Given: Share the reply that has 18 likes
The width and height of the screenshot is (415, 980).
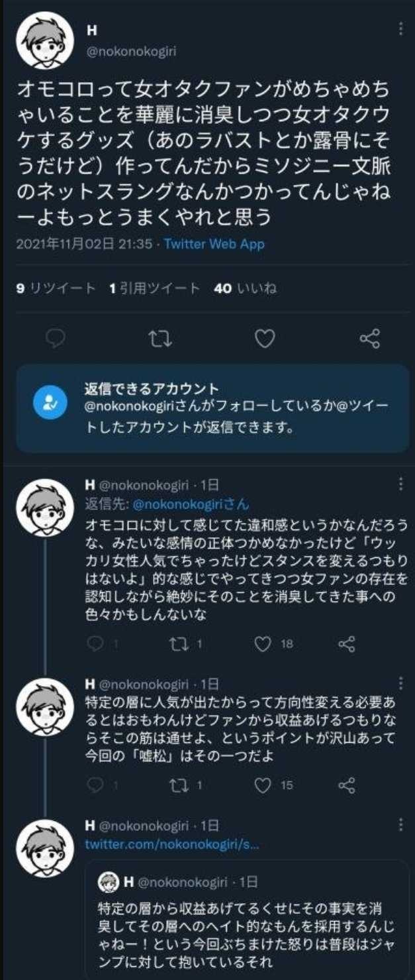Looking at the screenshot, I should pos(346,643).
